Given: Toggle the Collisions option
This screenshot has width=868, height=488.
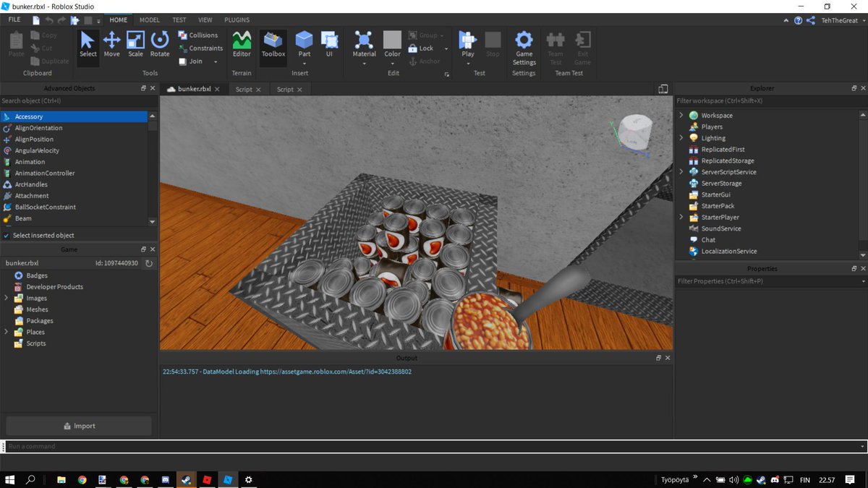Looking at the screenshot, I should tap(198, 35).
